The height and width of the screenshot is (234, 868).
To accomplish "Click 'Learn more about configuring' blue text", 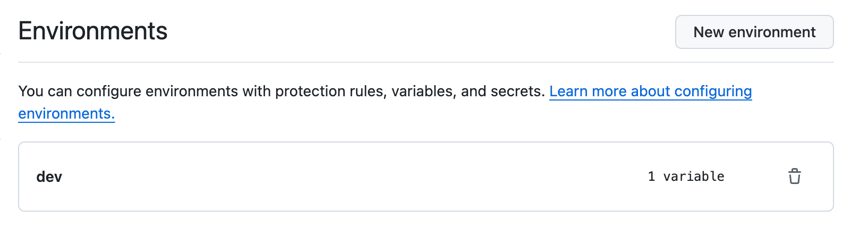I will pos(650,91).
